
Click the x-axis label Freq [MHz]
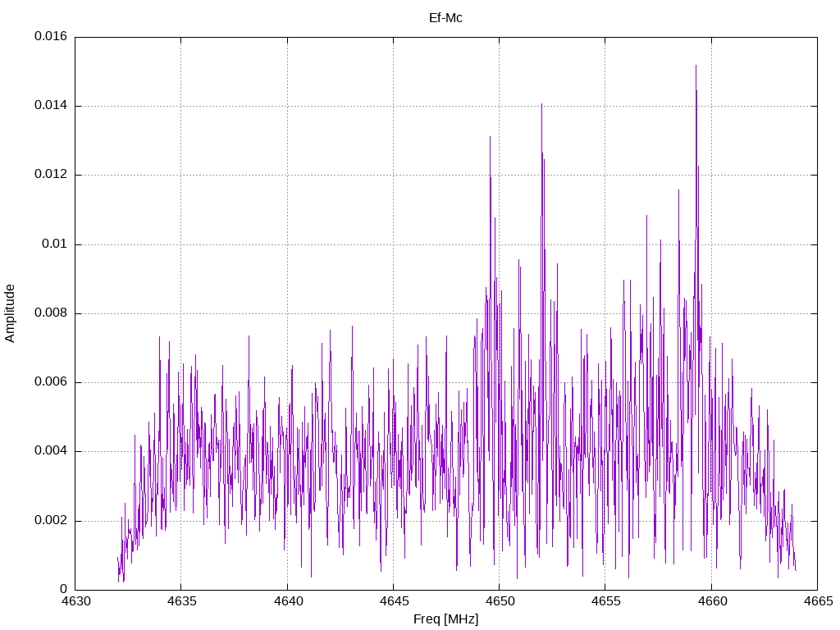click(445, 619)
